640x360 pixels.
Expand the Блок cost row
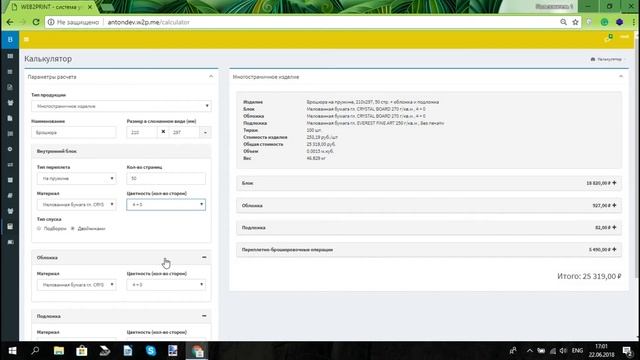(x=429, y=183)
